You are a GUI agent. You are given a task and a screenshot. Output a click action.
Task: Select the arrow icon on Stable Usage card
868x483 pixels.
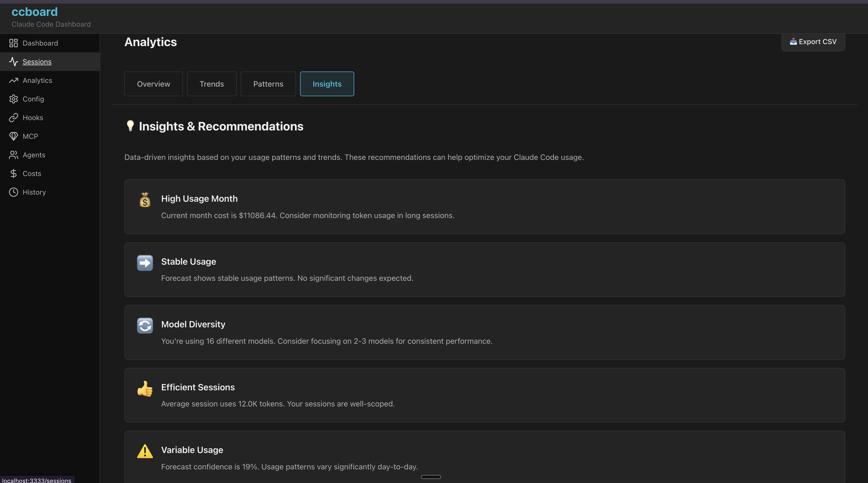pos(144,263)
